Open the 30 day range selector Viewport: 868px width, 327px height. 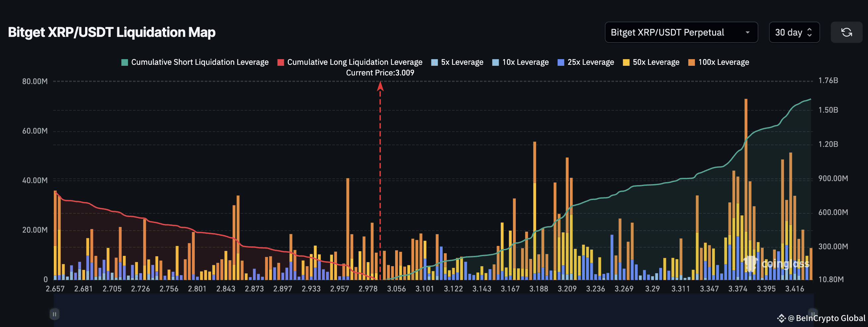point(794,32)
